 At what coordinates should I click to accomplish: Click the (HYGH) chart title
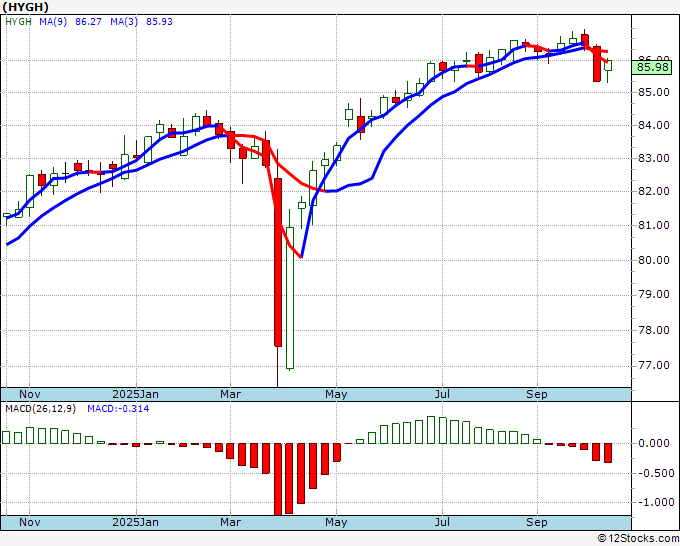click(26, 7)
